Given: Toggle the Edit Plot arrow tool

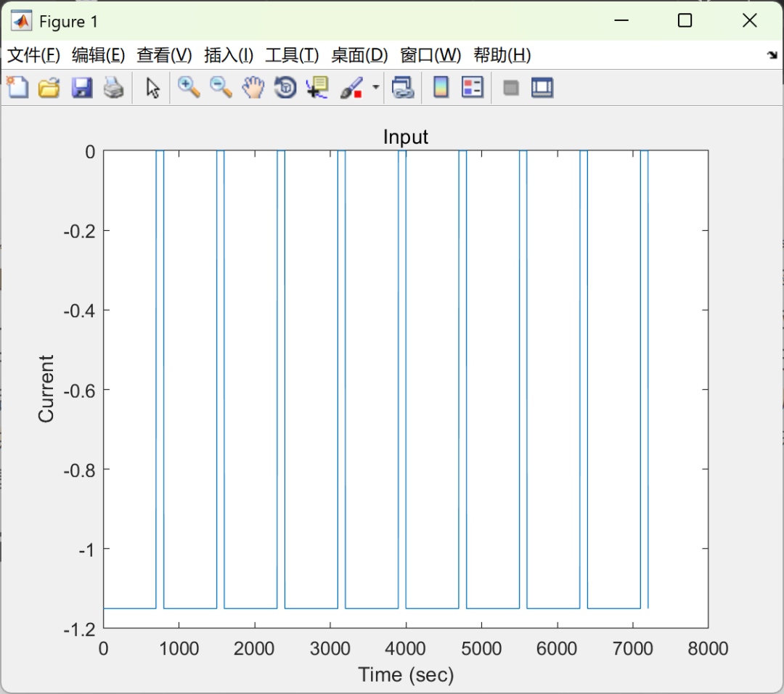Looking at the screenshot, I should 153,87.
